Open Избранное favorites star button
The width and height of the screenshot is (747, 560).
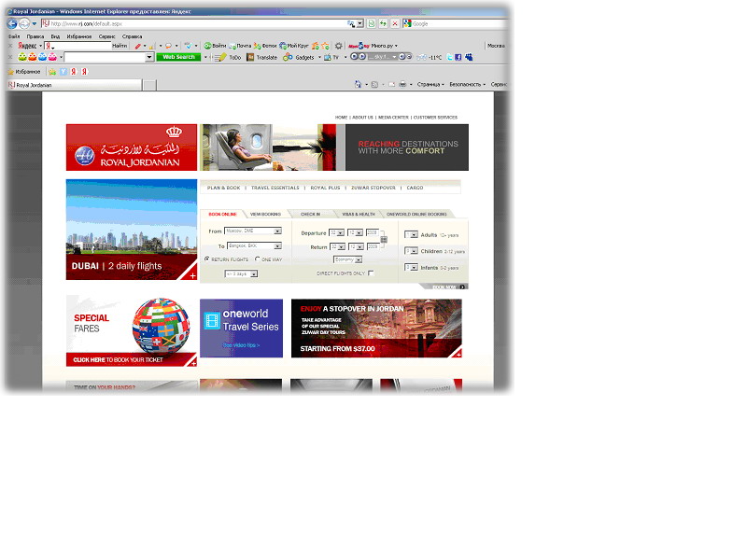pyautogui.click(x=24, y=72)
